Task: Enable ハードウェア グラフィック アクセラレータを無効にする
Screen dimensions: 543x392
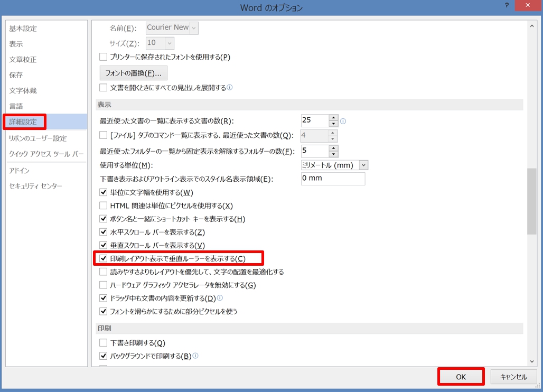Action: [103, 285]
